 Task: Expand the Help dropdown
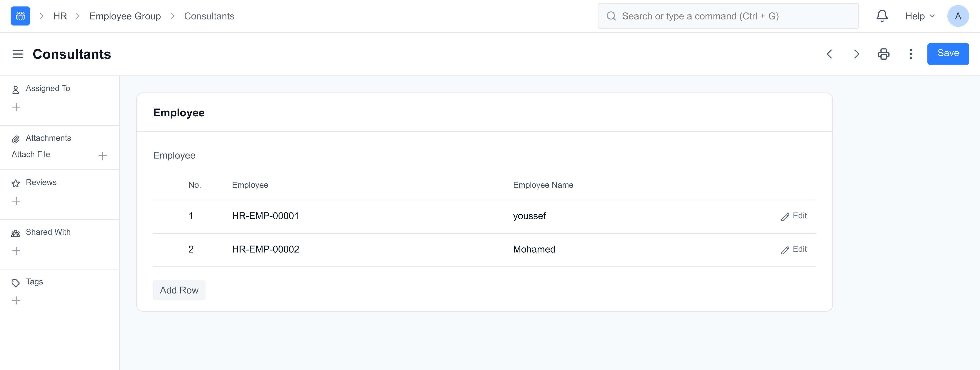[919, 16]
